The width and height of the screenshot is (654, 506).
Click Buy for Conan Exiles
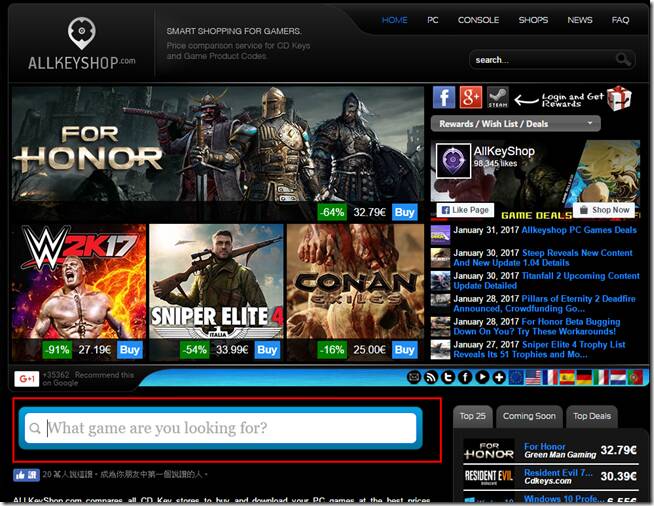[404, 350]
